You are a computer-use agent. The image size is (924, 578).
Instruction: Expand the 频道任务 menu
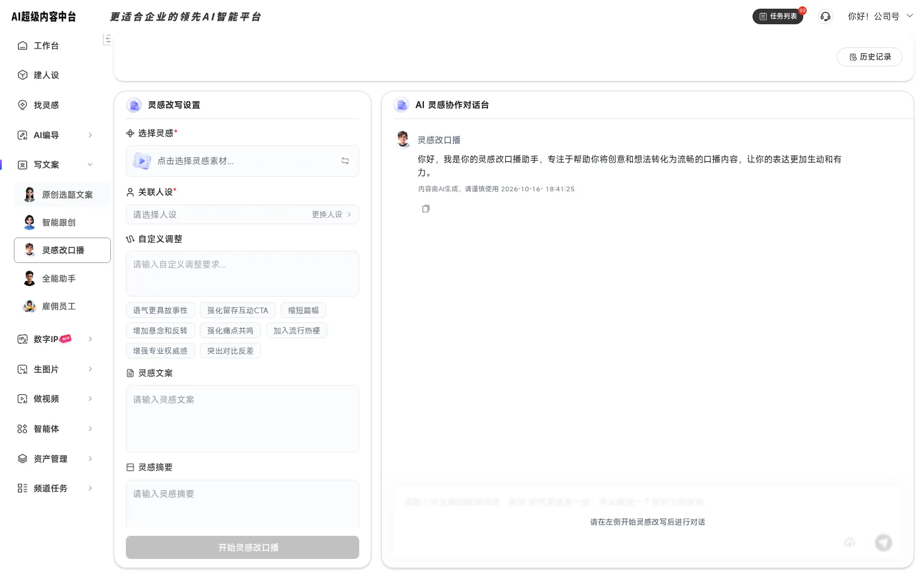pyautogui.click(x=55, y=488)
